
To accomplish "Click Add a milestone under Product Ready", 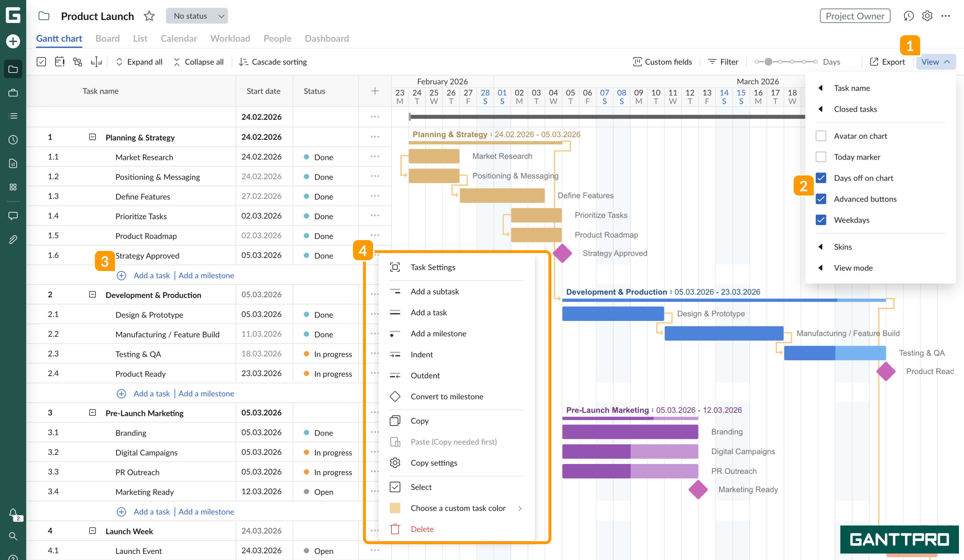I will coord(206,393).
